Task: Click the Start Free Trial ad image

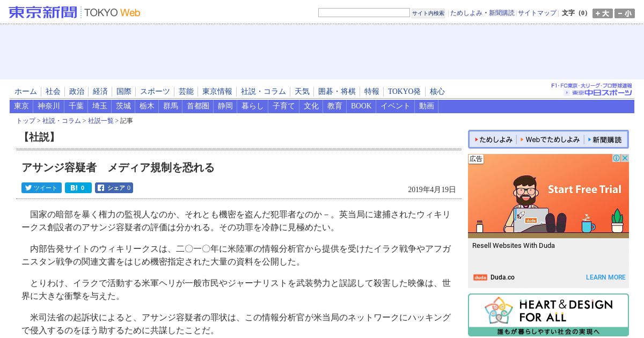Action: coord(548,196)
